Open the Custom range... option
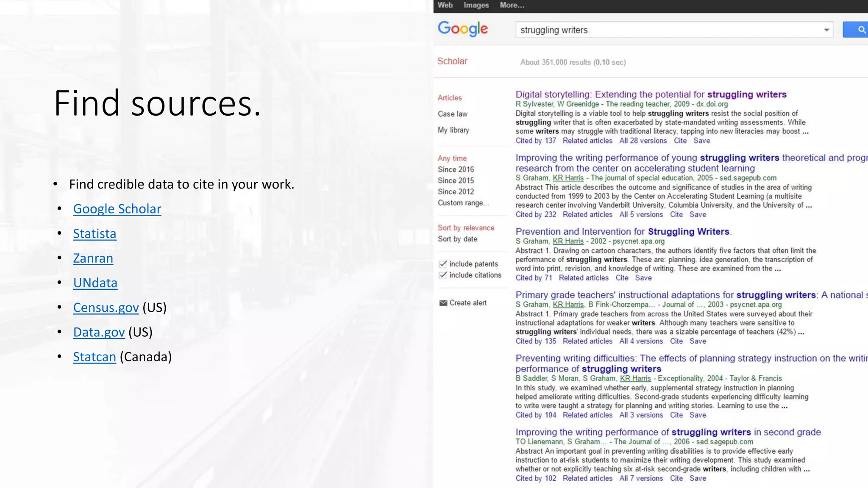Image resolution: width=868 pixels, height=488 pixels. tap(463, 203)
